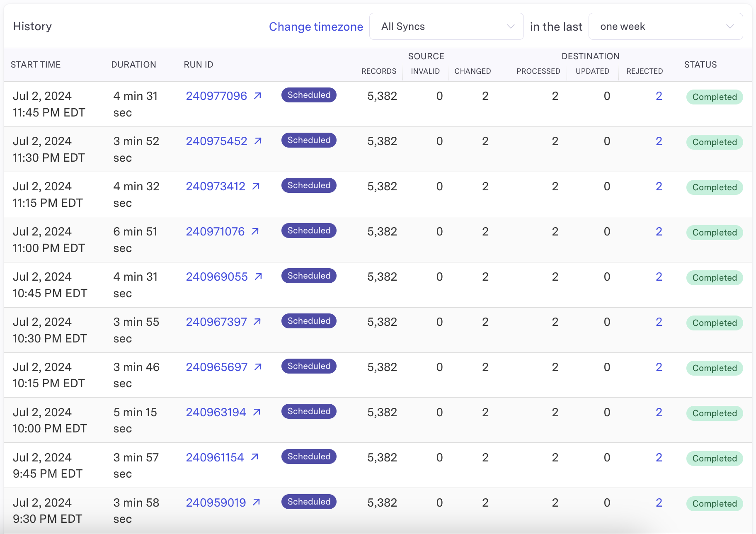Open the one week time range dropdown
This screenshot has height=534, width=756.
665,27
